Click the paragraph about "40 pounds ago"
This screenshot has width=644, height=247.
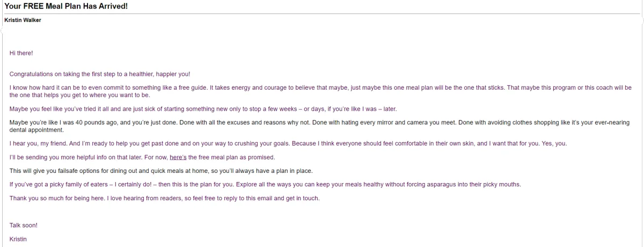pos(320,126)
